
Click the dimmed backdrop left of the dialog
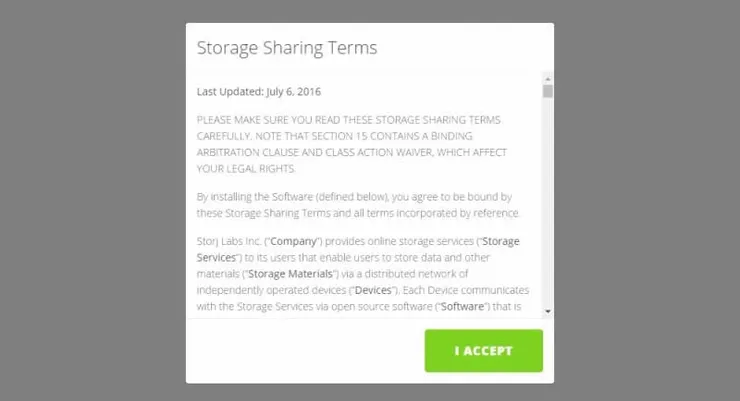point(92,200)
